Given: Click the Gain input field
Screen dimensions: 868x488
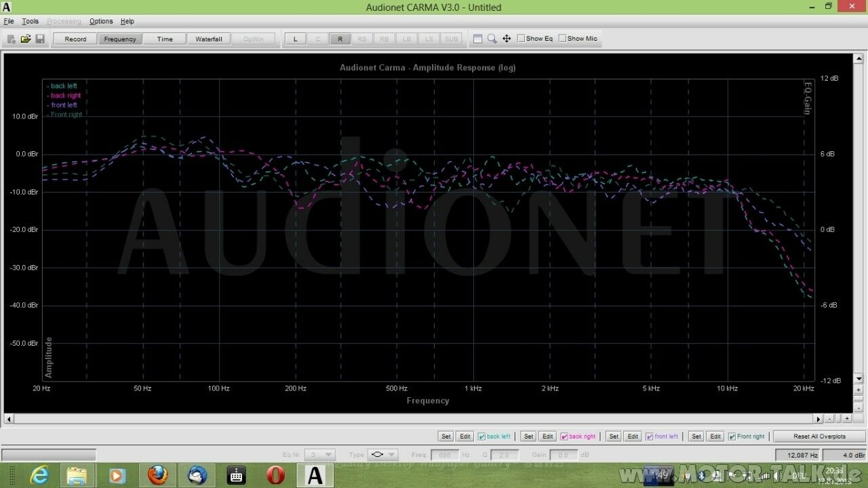Looking at the screenshot, I should pos(564,455).
